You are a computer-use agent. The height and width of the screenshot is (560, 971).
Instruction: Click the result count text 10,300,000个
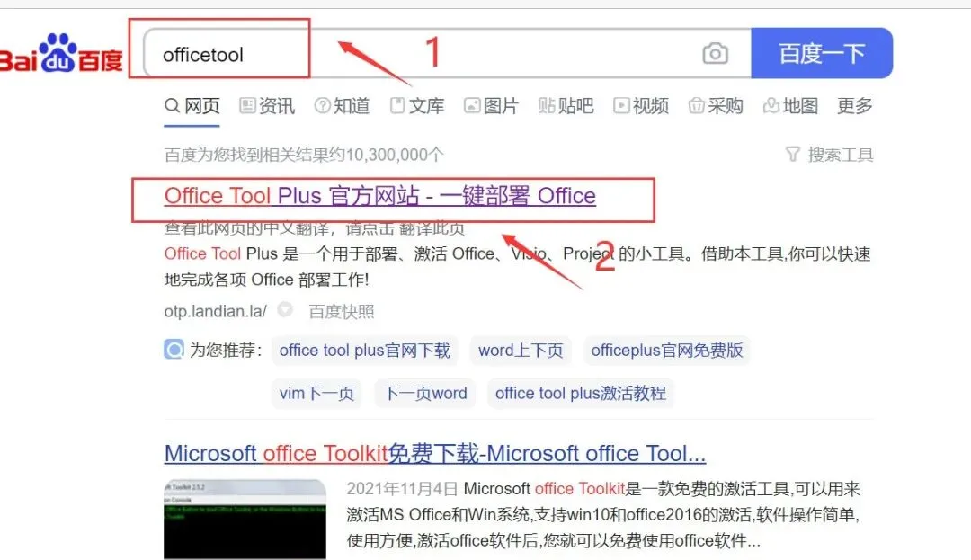pos(395,154)
